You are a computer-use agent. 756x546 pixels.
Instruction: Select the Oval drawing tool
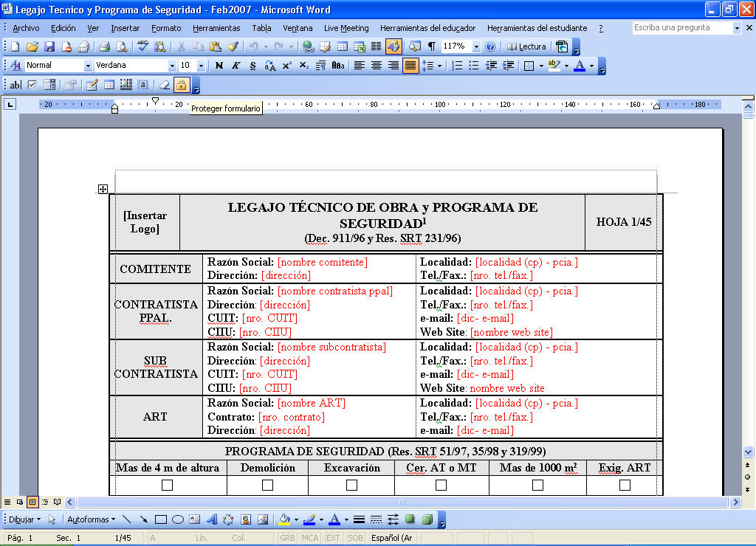pos(178,519)
